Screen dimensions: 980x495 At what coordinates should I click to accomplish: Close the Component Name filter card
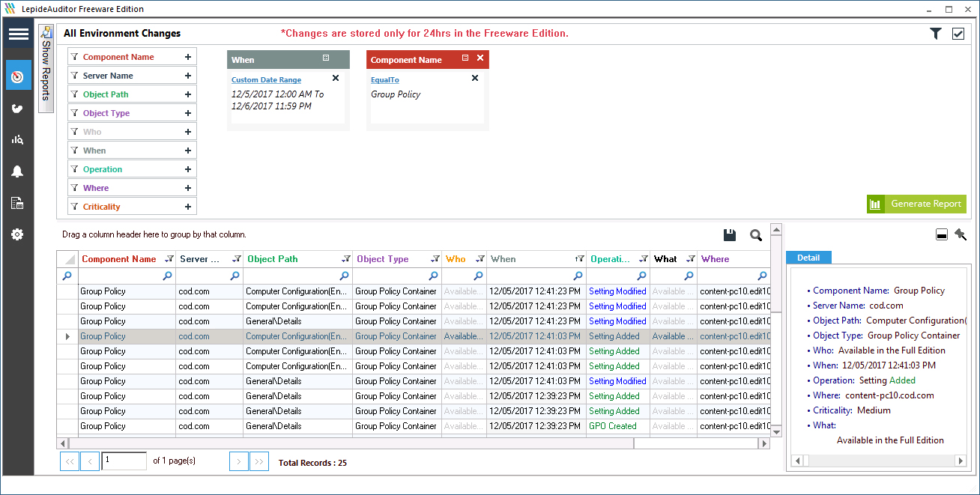pos(480,58)
